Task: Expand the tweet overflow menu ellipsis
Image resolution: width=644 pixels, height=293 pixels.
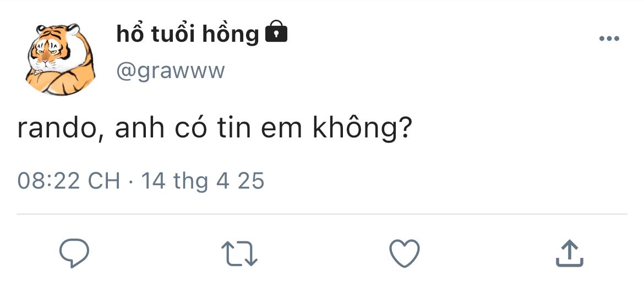Action: 609,38
